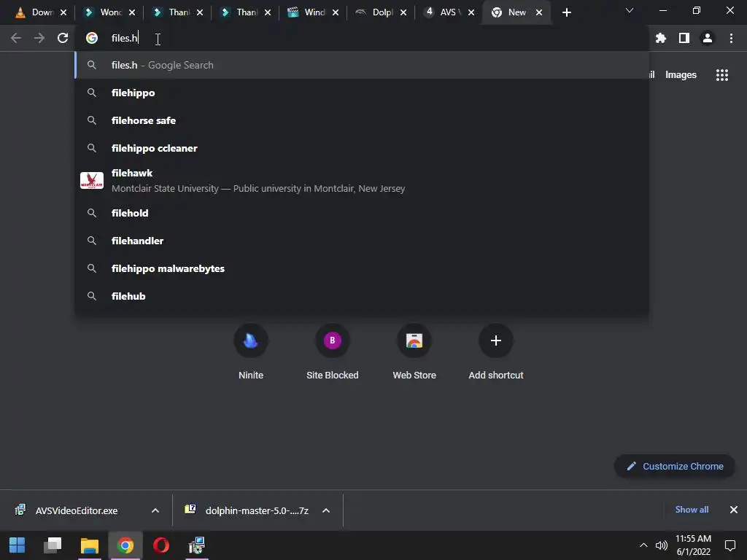Close the downloads bar
747x560 pixels.
734,510
